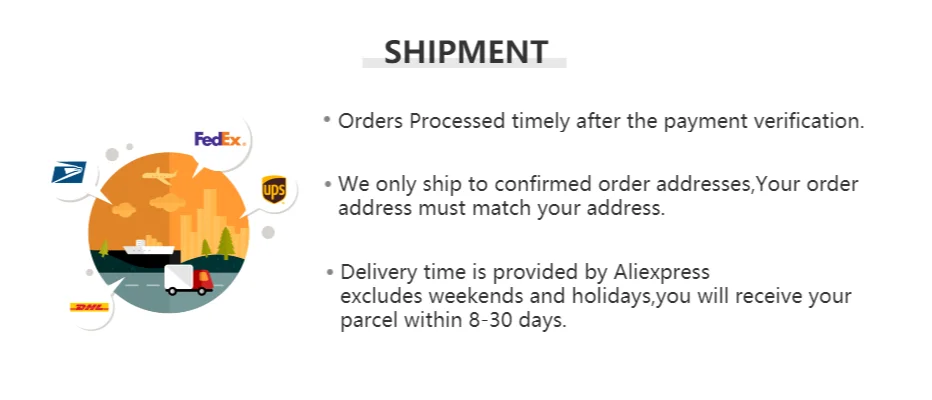Click the UPS shield logo
This screenshot has width=932, height=400.
click(274, 188)
